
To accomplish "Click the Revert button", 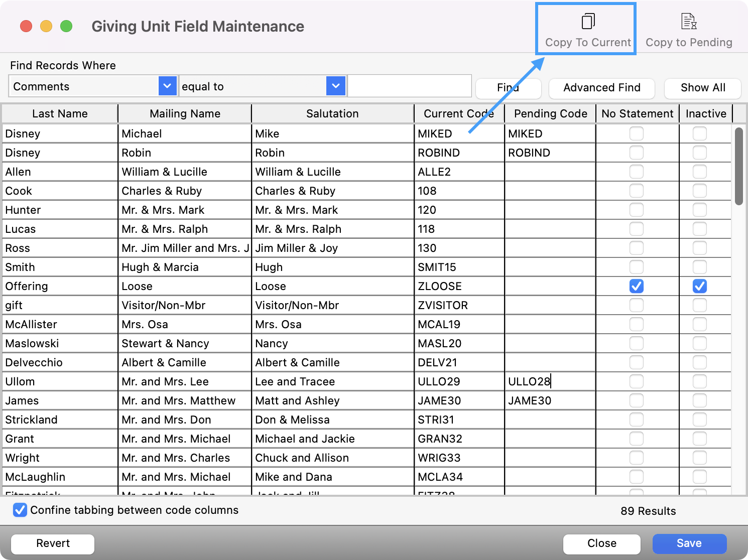I will click(53, 543).
